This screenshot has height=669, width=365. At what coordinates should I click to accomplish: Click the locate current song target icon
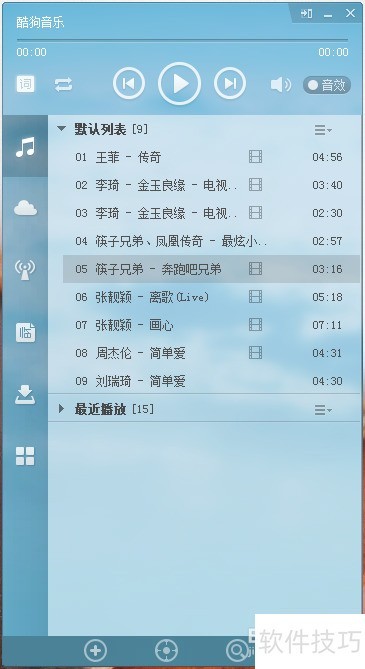166,651
